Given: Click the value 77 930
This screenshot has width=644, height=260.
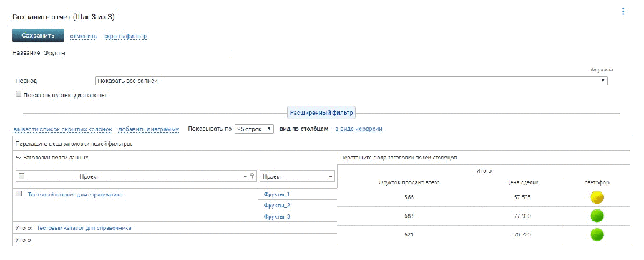Looking at the screenshot, I should (522, 216).
